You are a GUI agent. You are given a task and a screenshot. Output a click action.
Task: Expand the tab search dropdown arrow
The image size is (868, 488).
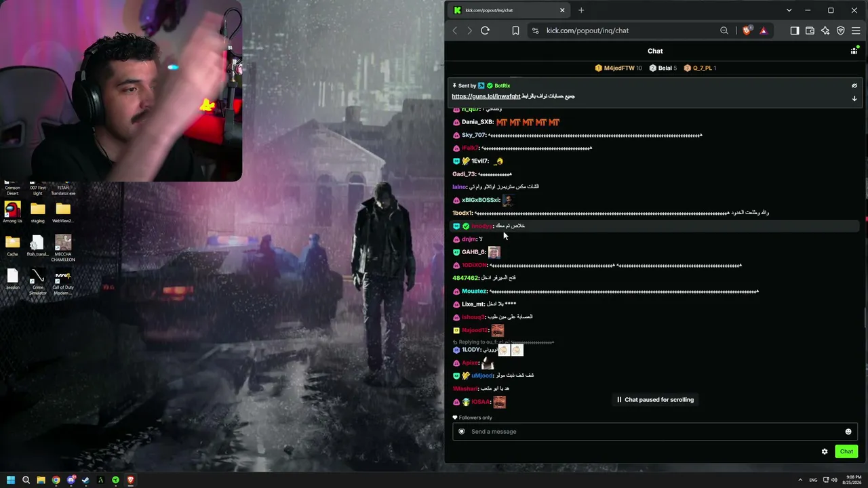[789, 10]
